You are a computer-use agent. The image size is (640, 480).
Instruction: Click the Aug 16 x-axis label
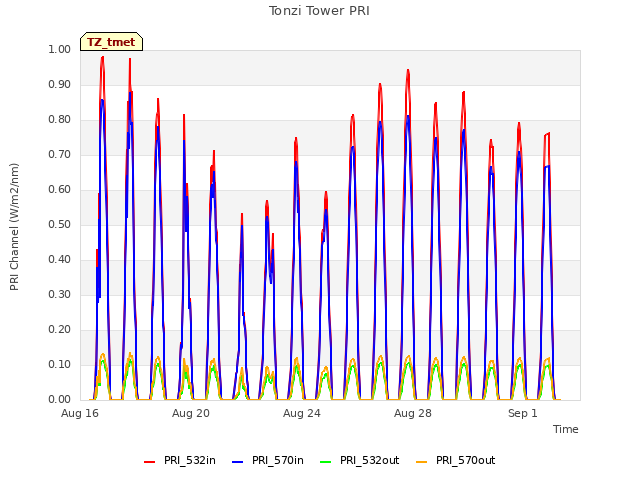pyautogui.click(x=80, y=413)
